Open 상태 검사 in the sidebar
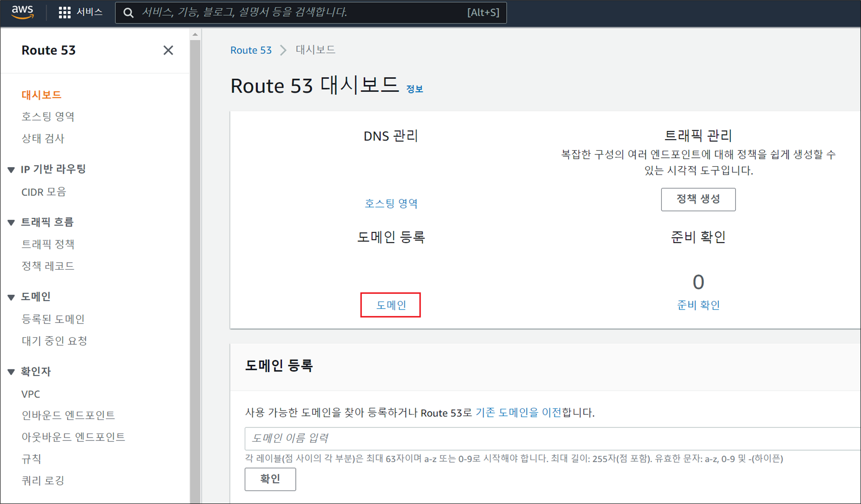This screenshot has width=861, height=504. [43, 138]
